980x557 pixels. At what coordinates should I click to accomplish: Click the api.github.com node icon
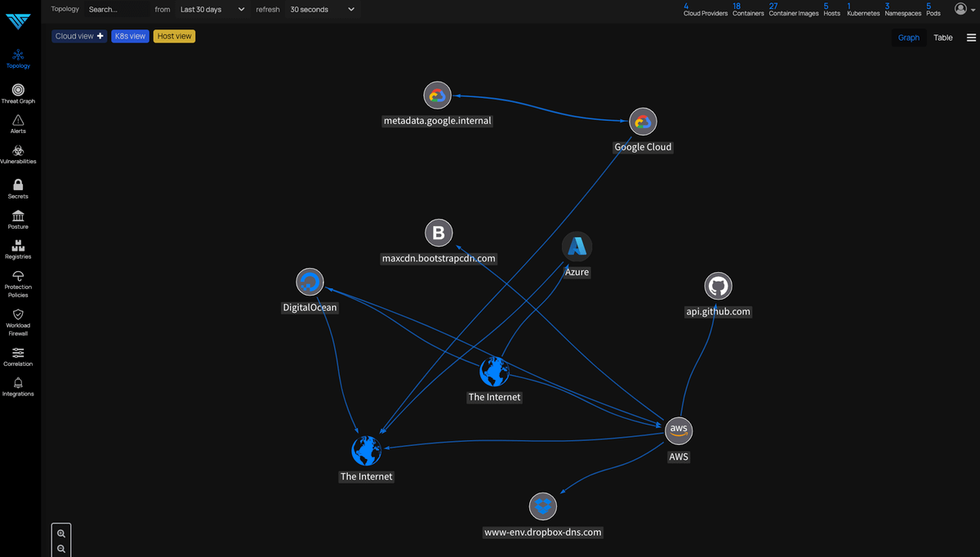pos(718,286)
